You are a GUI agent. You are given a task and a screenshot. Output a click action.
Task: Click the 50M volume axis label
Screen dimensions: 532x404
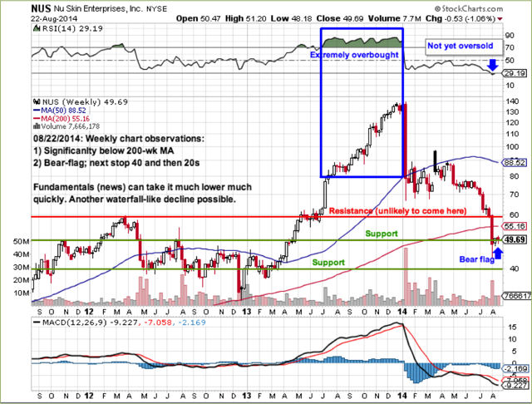22,241
